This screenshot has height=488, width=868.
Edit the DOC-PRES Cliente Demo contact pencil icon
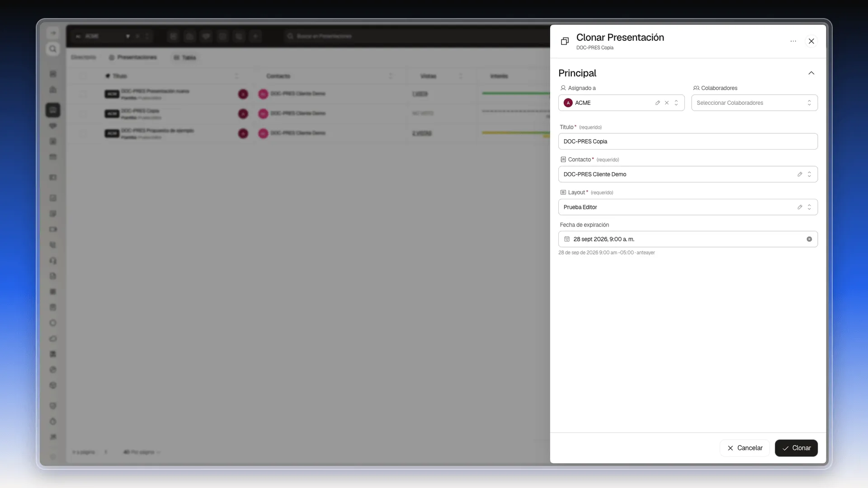pyautogui.click(x=799, y=174)
